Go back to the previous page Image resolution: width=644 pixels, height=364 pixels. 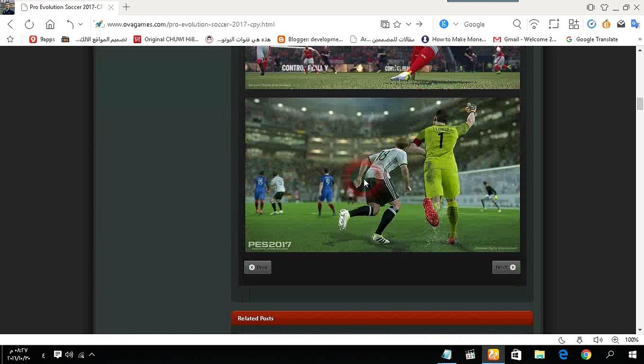click(x=10, y=24)
